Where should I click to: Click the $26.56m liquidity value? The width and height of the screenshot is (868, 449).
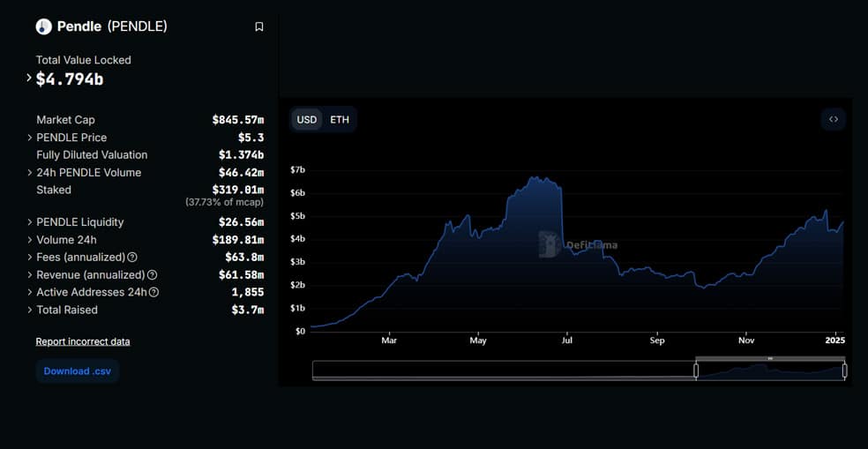241,222
